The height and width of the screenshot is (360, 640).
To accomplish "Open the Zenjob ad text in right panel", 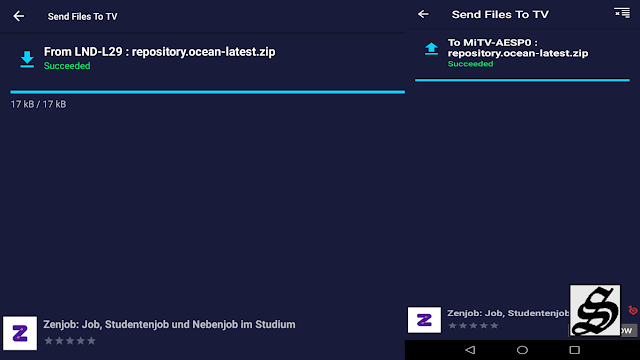I will [x=508, y=313].
